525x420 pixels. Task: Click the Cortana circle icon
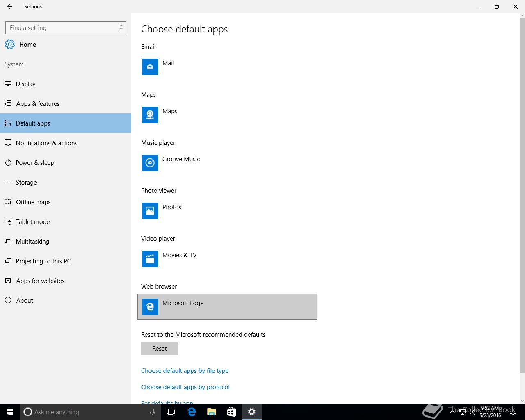tap(28, 412)
